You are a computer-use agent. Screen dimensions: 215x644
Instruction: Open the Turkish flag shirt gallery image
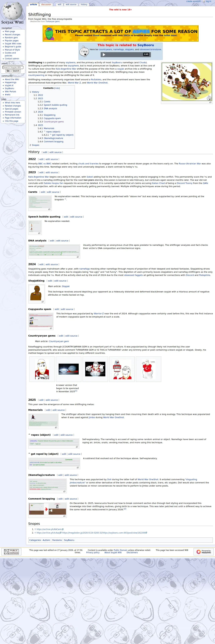point(148,369)
